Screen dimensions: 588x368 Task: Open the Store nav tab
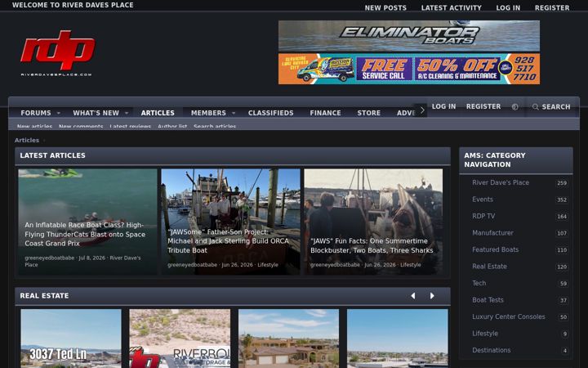point(369,113)
